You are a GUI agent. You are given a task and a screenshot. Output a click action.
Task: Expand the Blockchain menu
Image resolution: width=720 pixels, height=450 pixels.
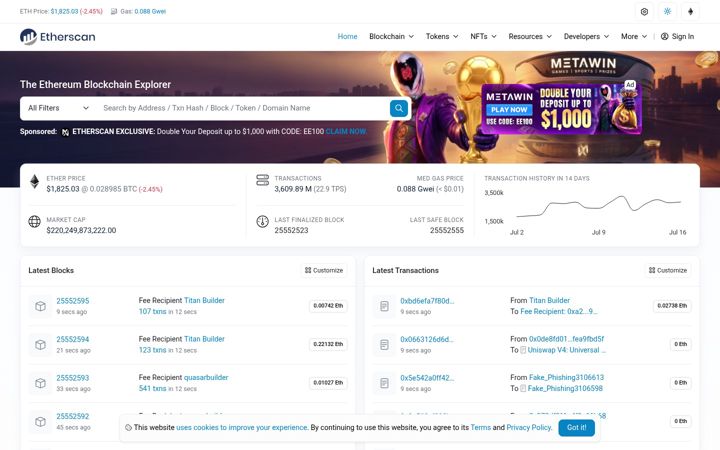pos(391,36)
